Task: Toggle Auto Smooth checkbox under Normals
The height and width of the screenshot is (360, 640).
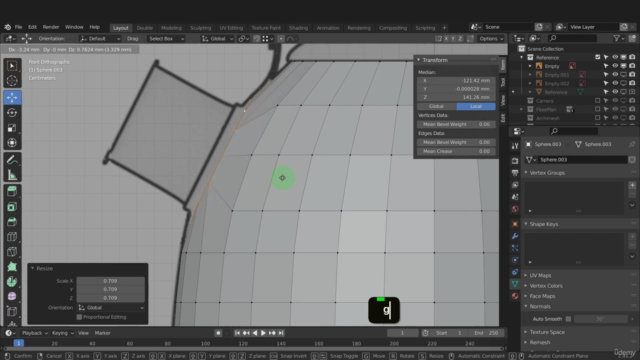Action: tap(568, 319)
